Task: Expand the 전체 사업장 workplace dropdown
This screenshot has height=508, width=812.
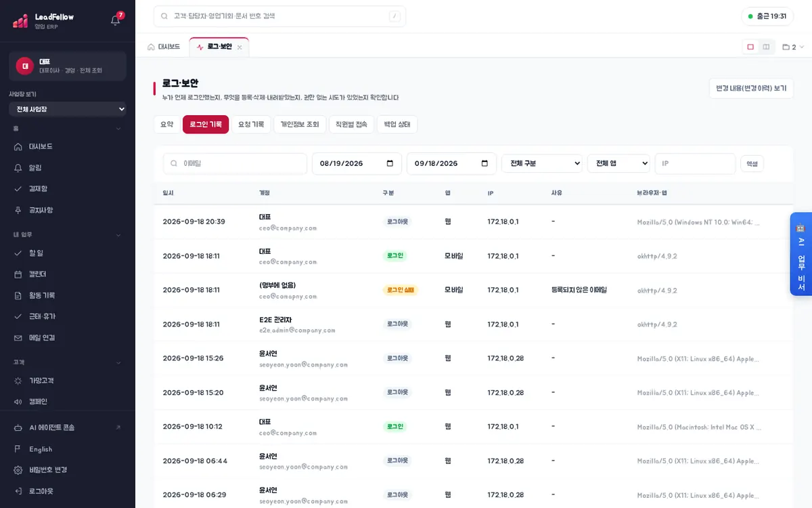Action: (68, 109)
